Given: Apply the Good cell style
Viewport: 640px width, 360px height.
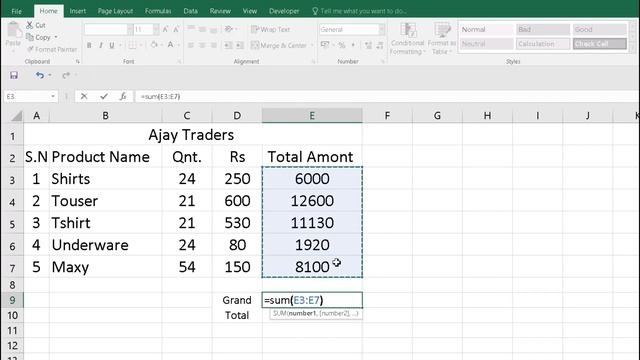Looking at the screenshot, I should (599, 29).
